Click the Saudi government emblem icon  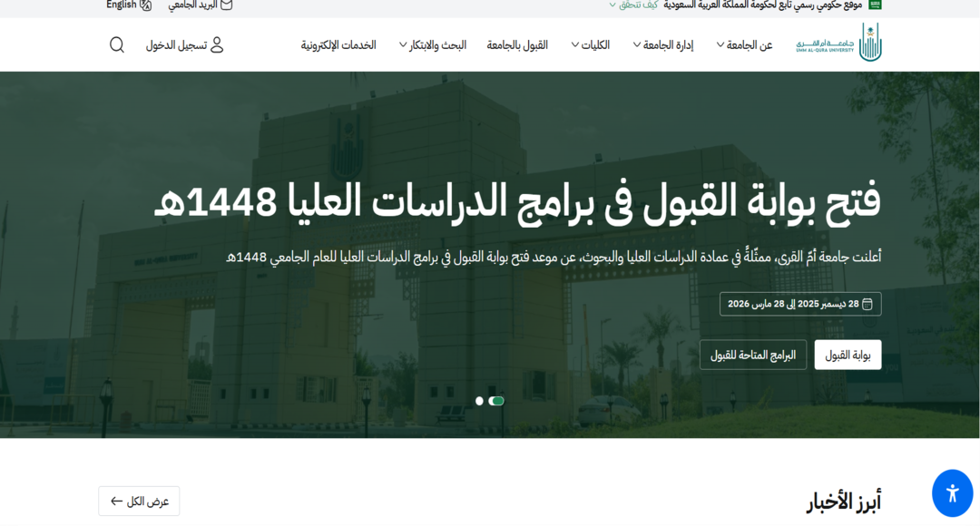click(875, 5)
